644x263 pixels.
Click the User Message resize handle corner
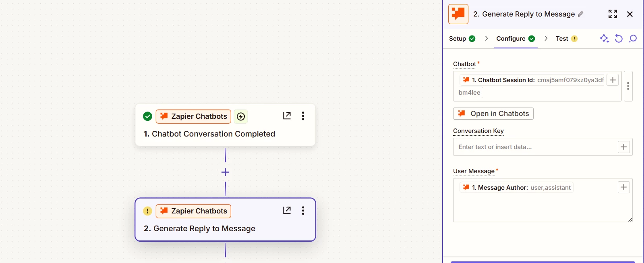[630, 220]
